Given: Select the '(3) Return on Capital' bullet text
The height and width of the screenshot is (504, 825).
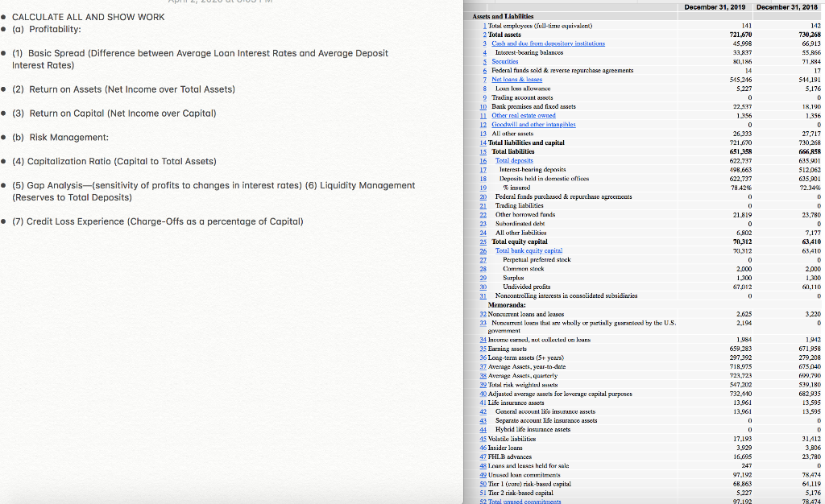Looking at the screenshot, I should 114,113.
